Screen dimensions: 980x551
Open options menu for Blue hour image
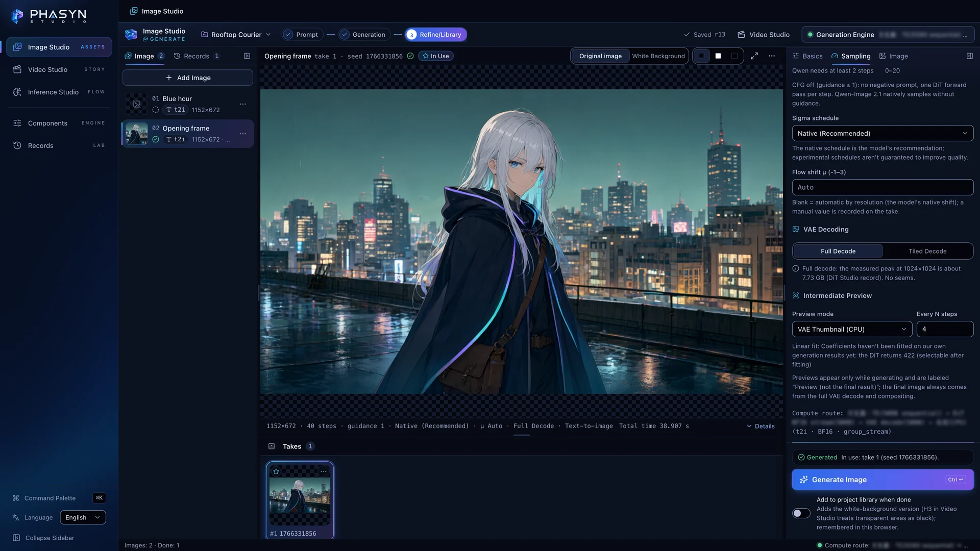point(243,104)
